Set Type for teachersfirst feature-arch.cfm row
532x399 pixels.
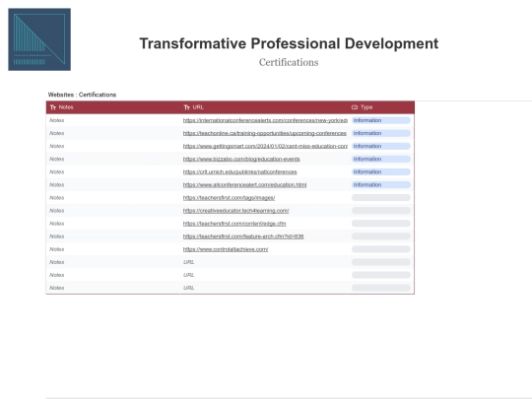pos(381,236)
